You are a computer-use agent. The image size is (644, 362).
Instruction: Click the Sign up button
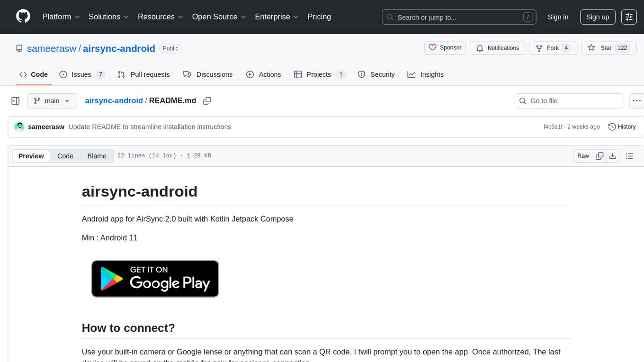pyautogui.click(x=598, y=17)
